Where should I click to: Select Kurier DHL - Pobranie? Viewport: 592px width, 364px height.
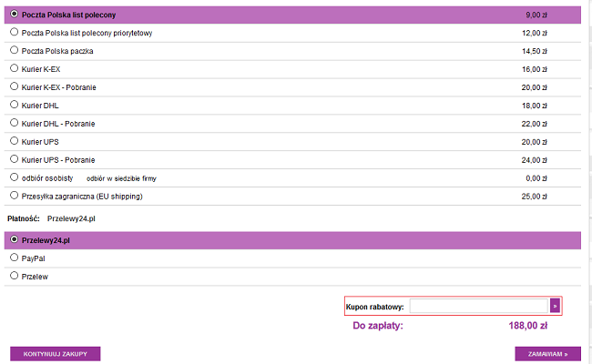tap(14, 123)
